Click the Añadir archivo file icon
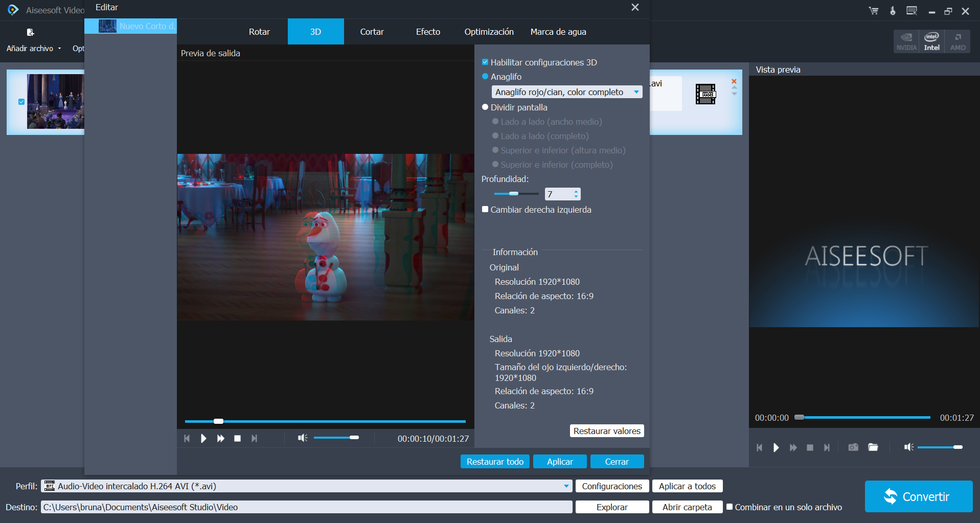Viewport: 980px width, 523px height. [30, 33]
